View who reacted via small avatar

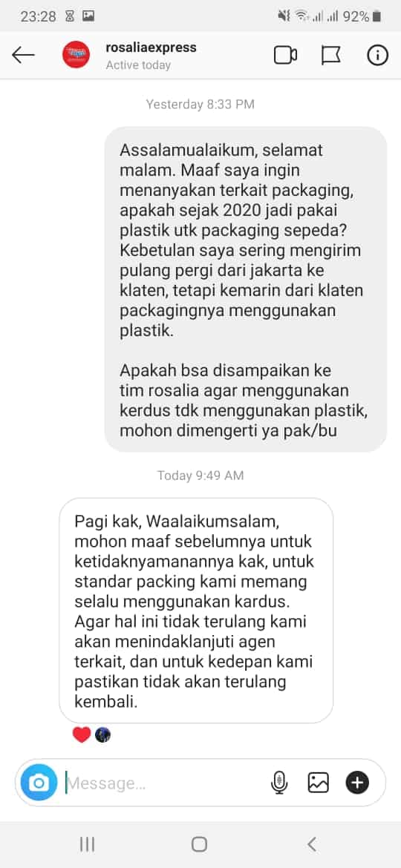click(x=102, y=734)
